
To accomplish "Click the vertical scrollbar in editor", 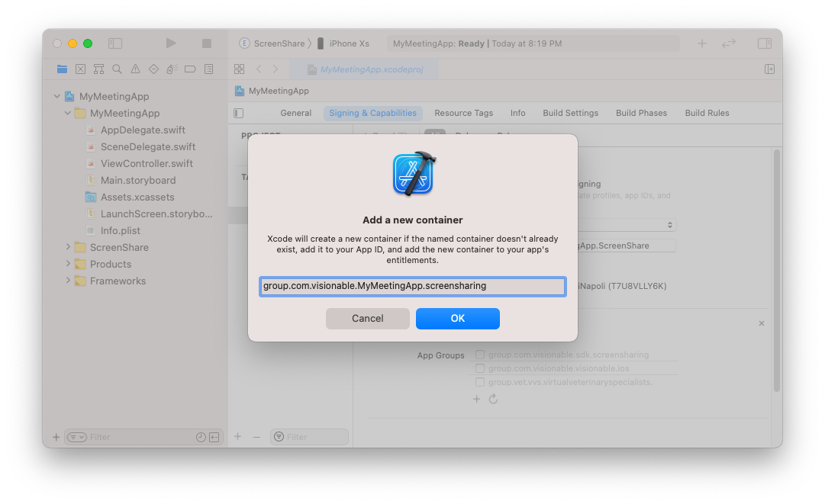I will click(776, 271).
